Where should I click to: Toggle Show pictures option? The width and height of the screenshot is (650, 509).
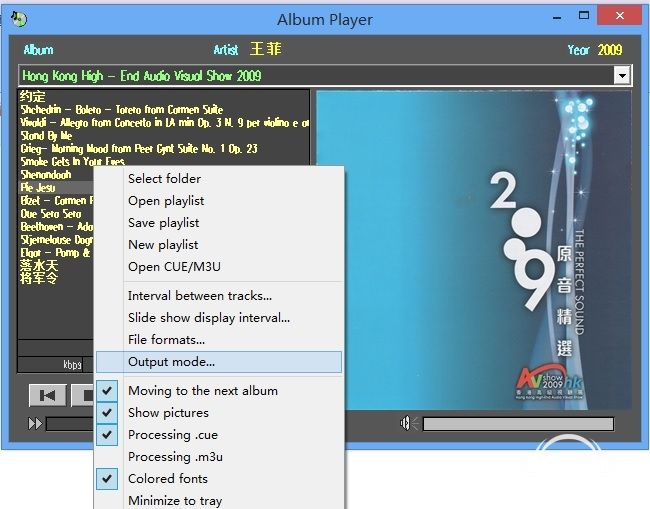coord(219,412)
